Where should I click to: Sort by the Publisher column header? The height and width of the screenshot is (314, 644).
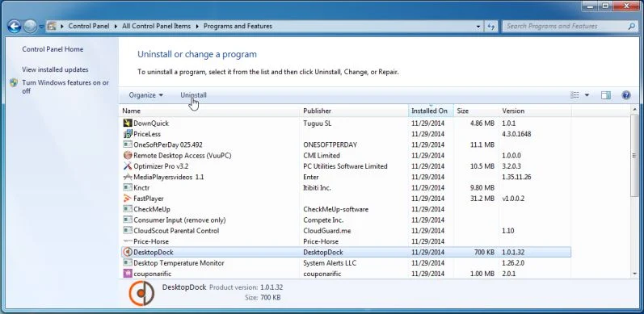355,111
